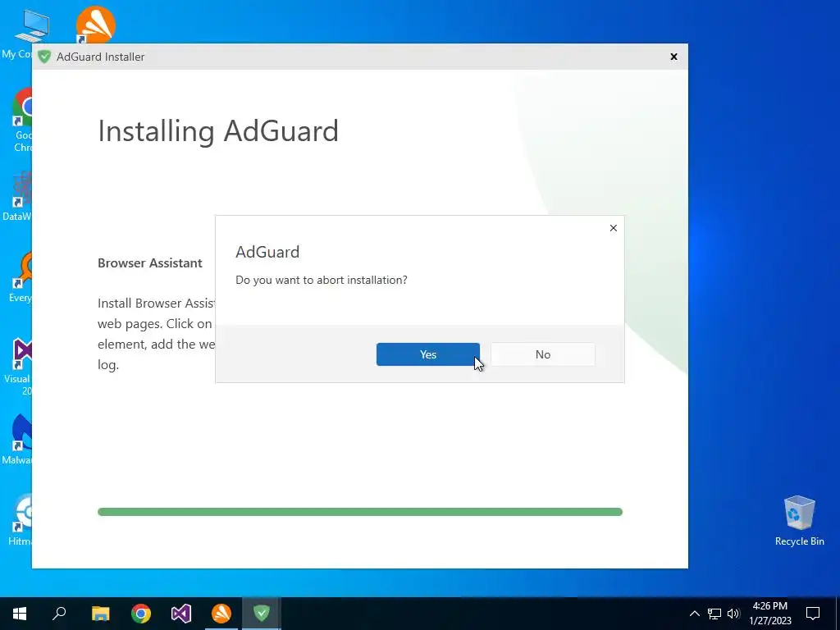Click the installation progress bar
Screen dimensions: 840x630
point(360,512)
